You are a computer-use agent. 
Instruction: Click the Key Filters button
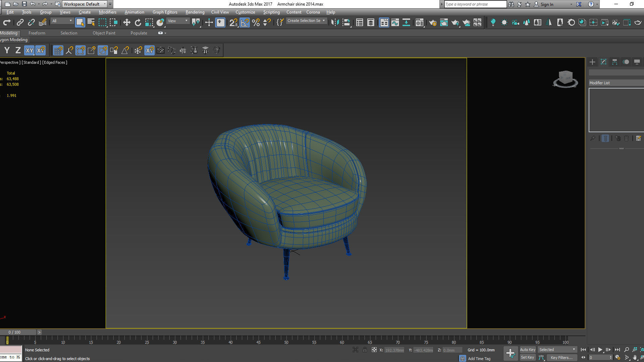coord(561,357)
